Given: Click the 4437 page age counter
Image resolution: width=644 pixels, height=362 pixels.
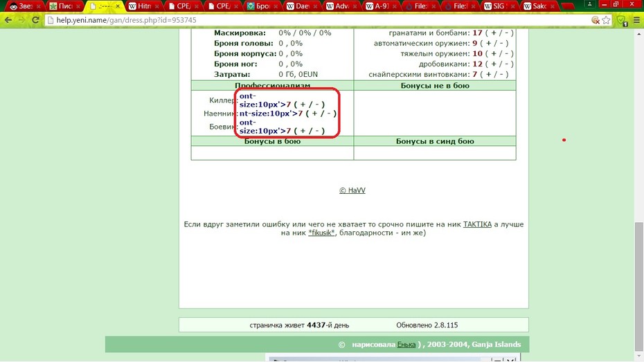Looking at the screenshot, I should pyautogui.click(x=316, y=325).
